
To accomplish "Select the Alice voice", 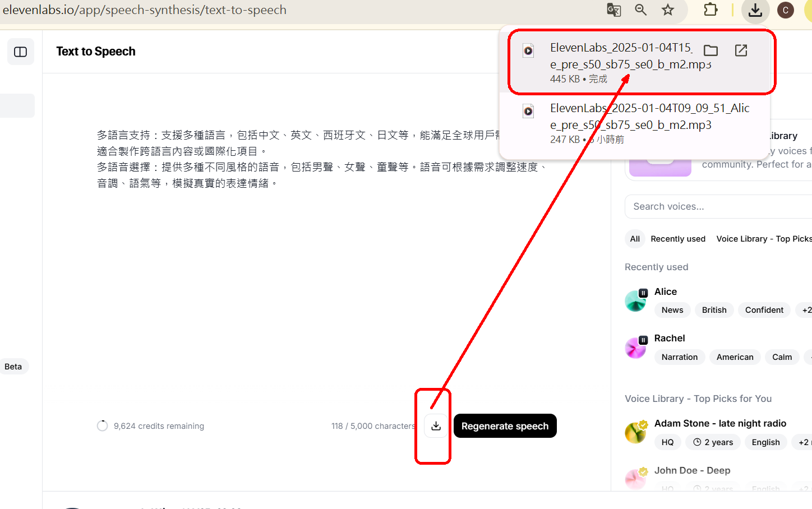I will (x=665, y=291).
